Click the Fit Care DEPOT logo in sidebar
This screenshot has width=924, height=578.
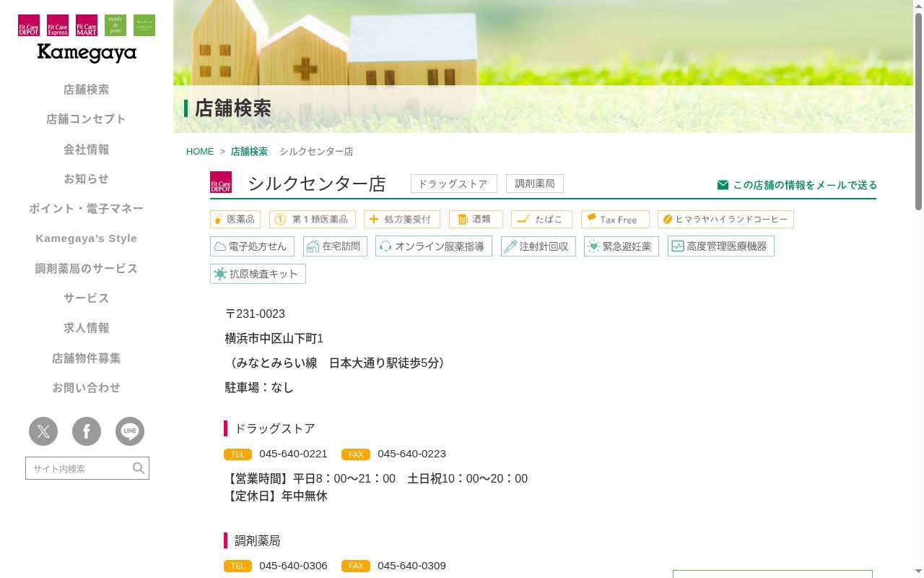click(29, 25)
